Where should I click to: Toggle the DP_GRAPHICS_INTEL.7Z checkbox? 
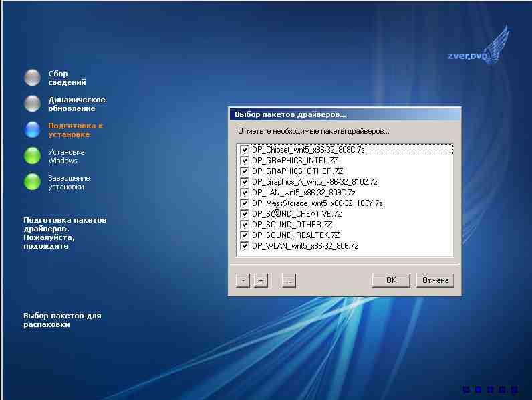245,161
